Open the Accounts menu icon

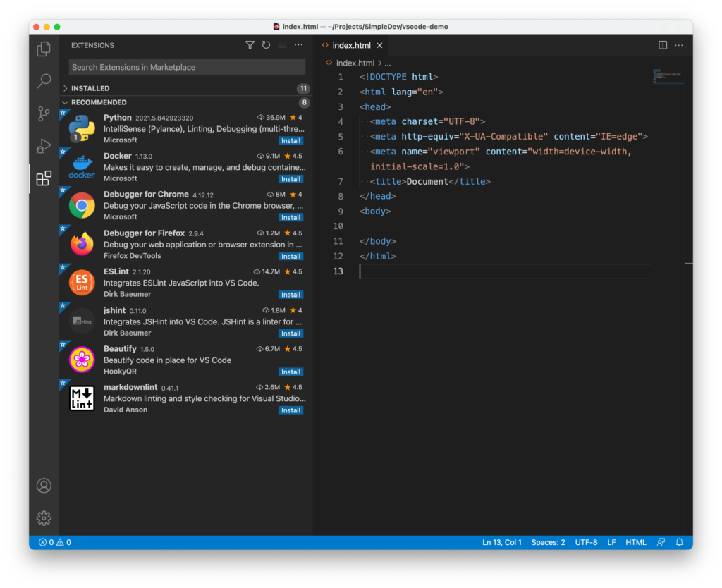44,486
